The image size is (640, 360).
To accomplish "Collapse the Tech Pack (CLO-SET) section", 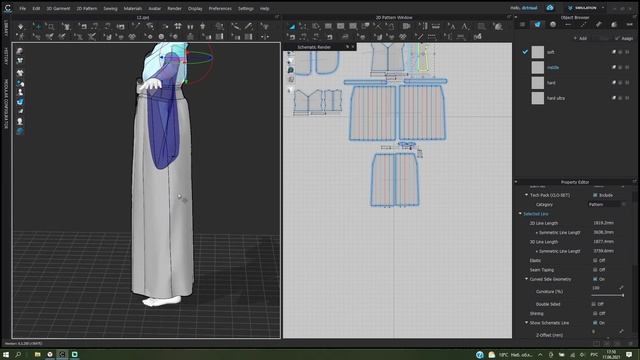I will pos(526,195).
